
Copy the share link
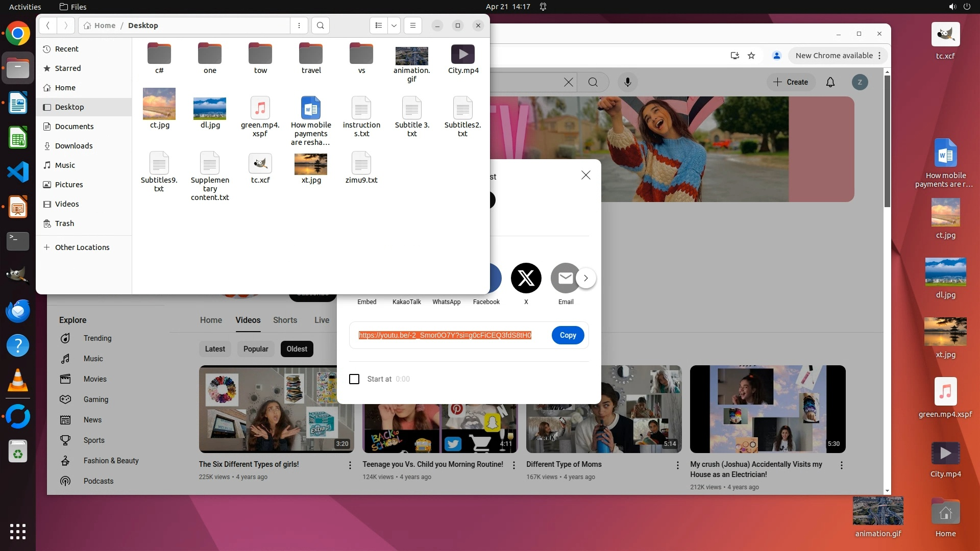click(568, 335)
